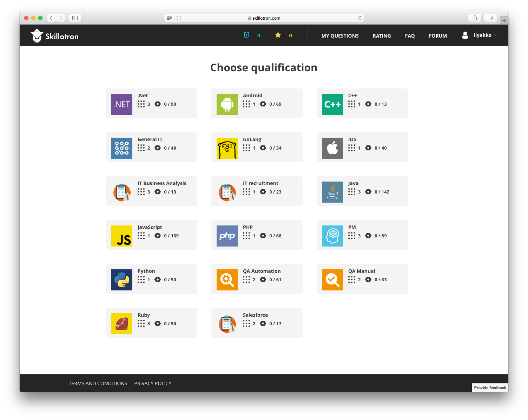This screenshot has height=420, width=528.
Task: Click the PRIVACY POLICY footer link
Action: (153, 383)
